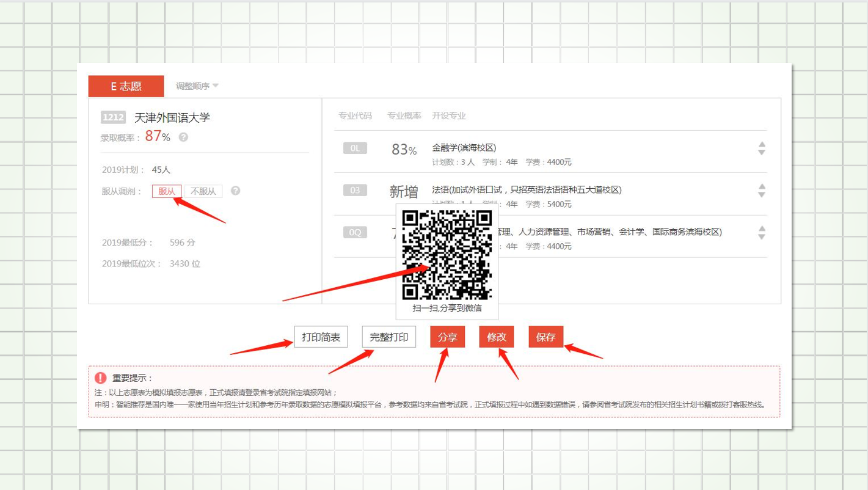Click the WeChat share QR code
Viewport: 868px width, 490px height.
click(x=447, y=255)
